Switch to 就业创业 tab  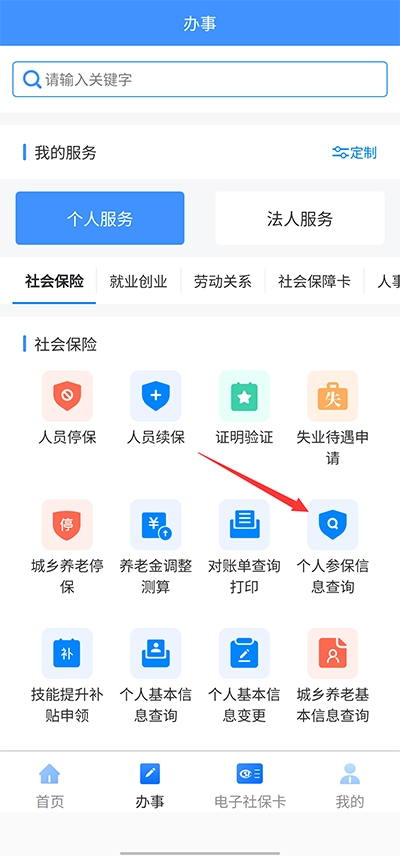click(x=138, y=282)
